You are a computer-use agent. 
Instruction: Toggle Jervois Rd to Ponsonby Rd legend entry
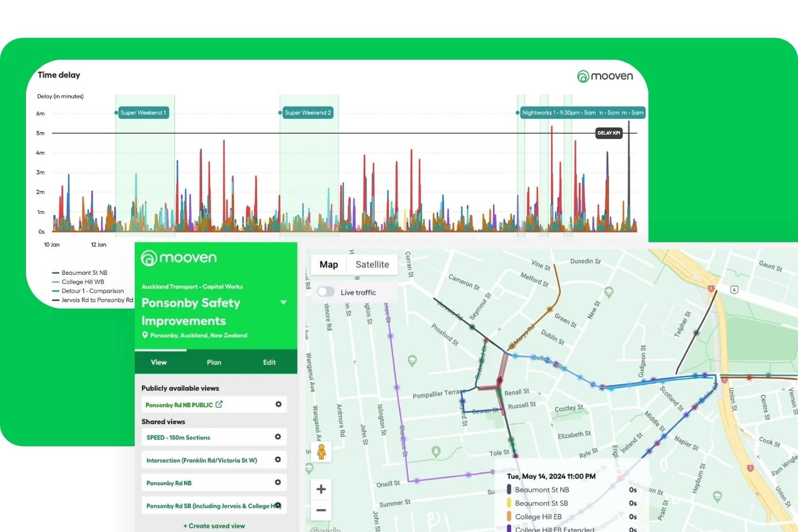tap(93, 300)
